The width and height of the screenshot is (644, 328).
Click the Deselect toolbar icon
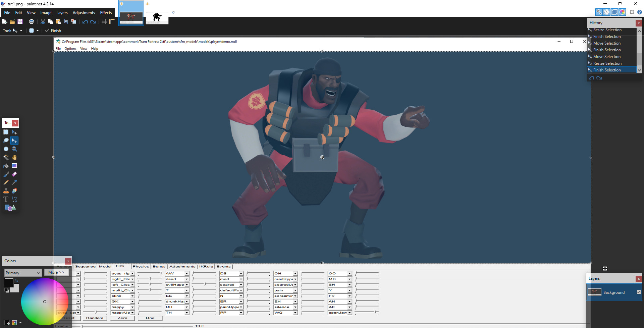pyautogui.click(x=74, y=21)
